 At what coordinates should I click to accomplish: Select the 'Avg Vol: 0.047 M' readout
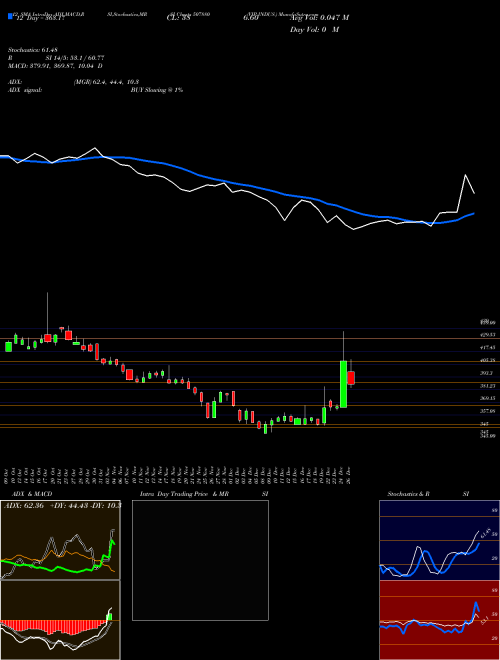(x=319, y=18)
